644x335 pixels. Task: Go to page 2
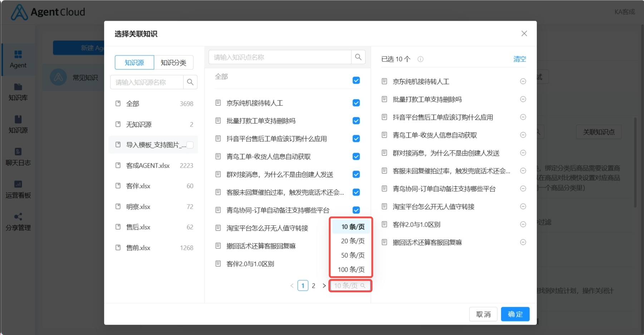pos(313,286)
